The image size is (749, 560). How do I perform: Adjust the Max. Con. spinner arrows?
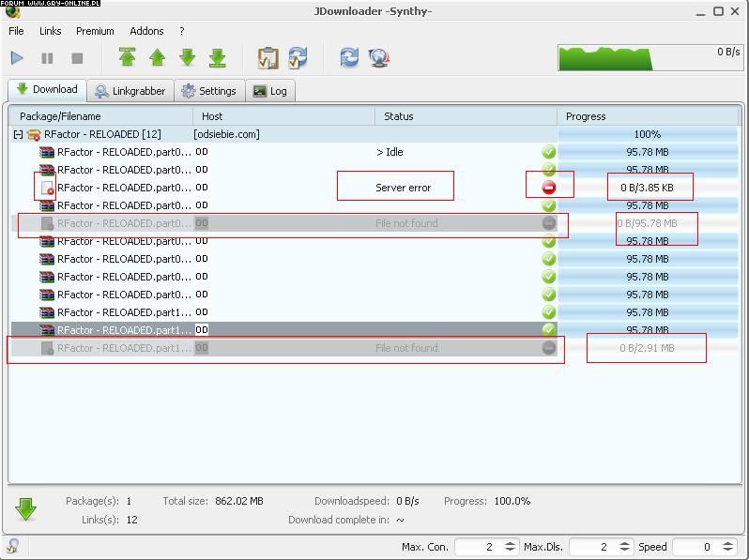[511, 547]
